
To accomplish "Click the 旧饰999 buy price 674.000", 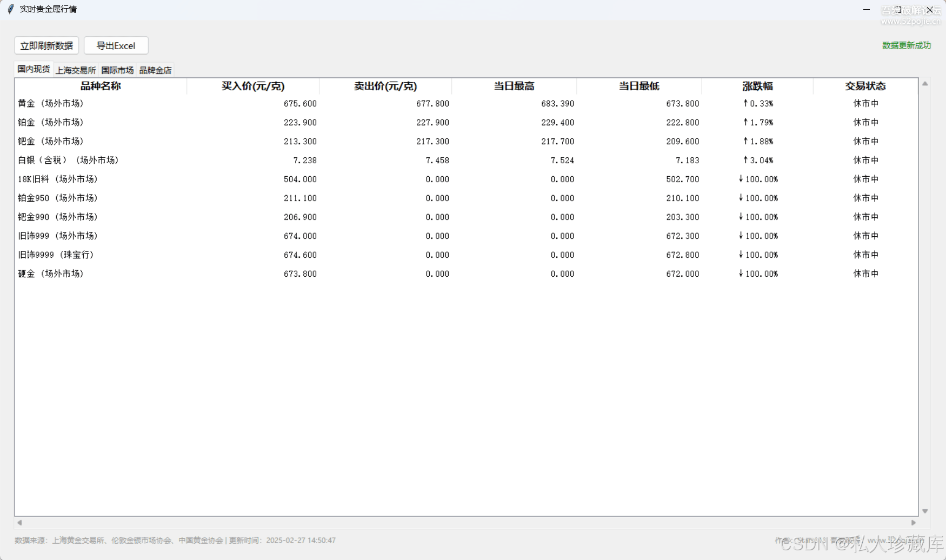I will [x=300, y=236].
